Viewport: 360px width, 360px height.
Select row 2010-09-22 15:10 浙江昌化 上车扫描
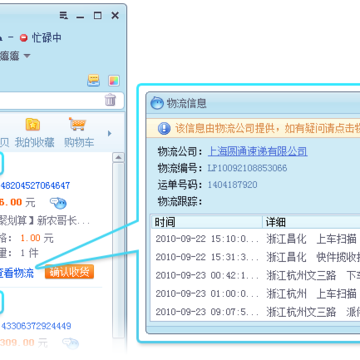(x=256, y=239)
